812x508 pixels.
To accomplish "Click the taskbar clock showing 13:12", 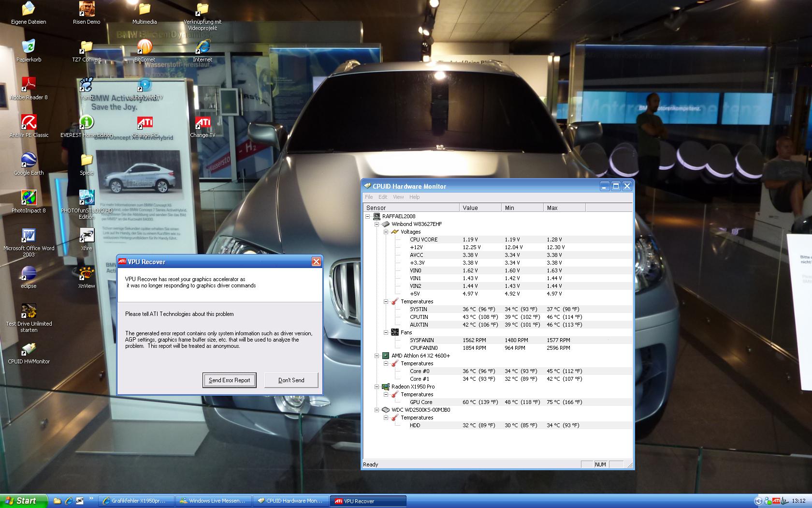I will [x=798, y=501].
